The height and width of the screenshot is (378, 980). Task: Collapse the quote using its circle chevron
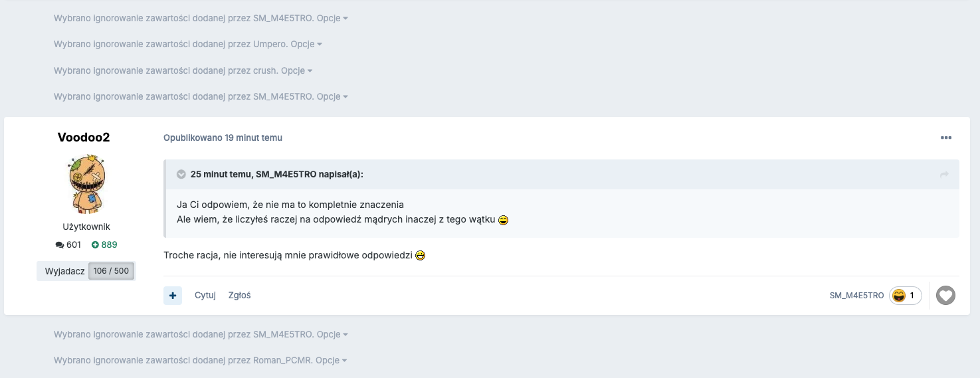181,175
